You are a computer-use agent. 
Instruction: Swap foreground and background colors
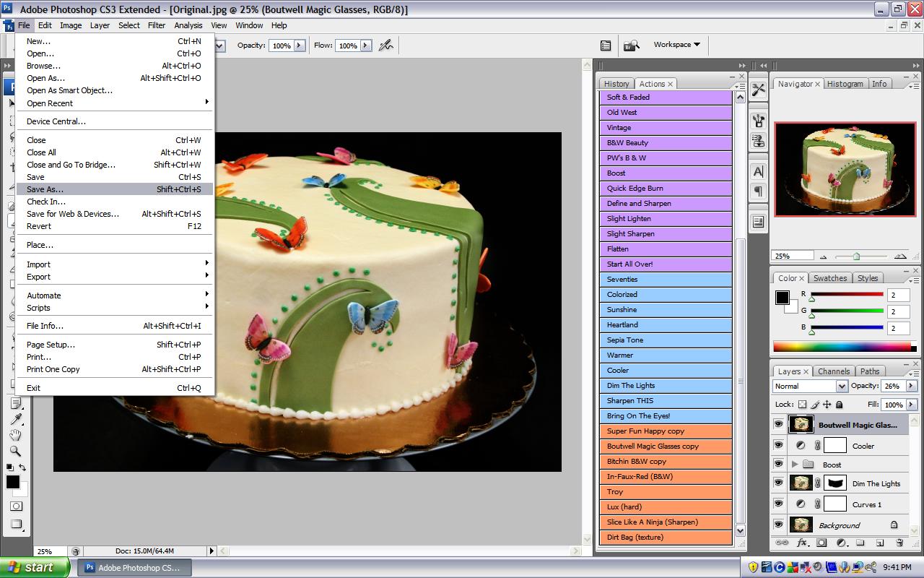pyautogui.click(x=22, y=467)
